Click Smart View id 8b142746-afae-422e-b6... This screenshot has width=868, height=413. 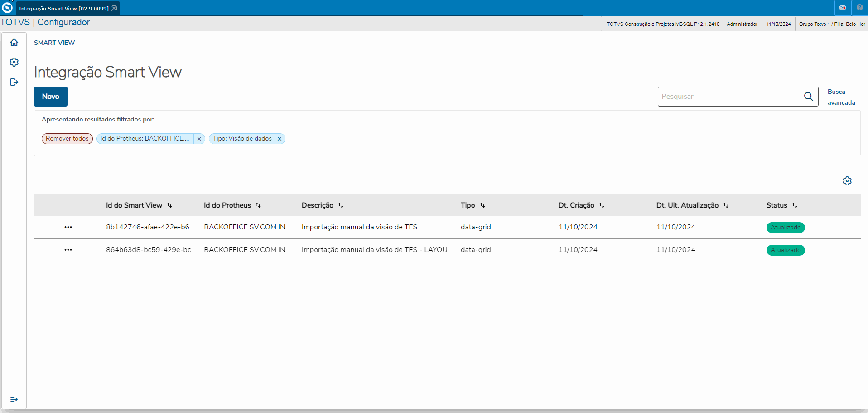[150, 227]
